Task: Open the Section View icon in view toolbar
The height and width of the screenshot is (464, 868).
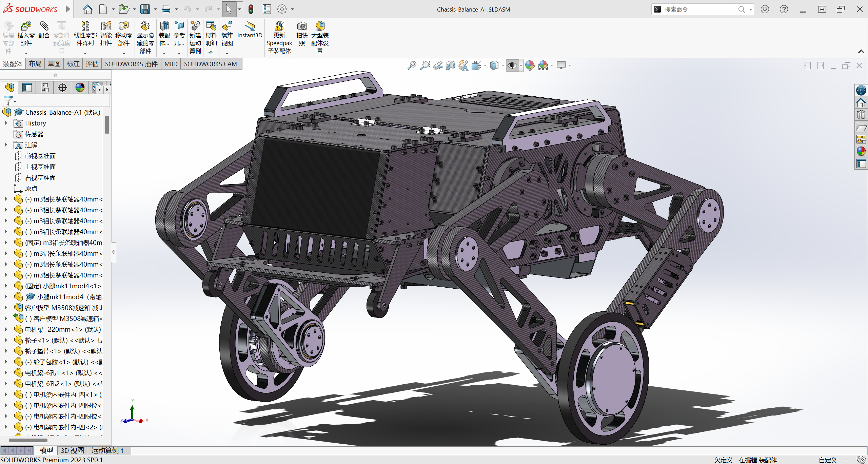Action: 451,65
